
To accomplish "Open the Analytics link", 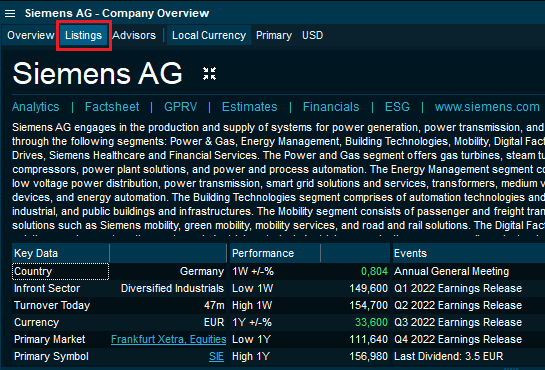I will point(36,107).
